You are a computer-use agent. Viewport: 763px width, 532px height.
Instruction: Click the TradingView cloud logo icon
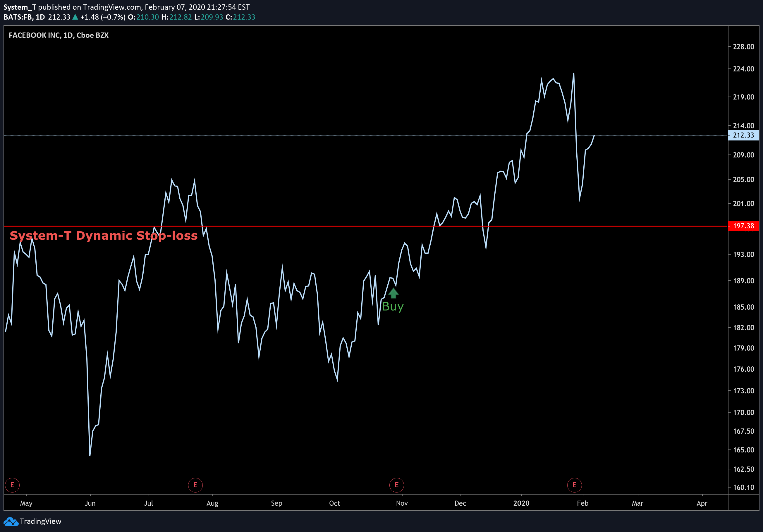pos(11,521)
